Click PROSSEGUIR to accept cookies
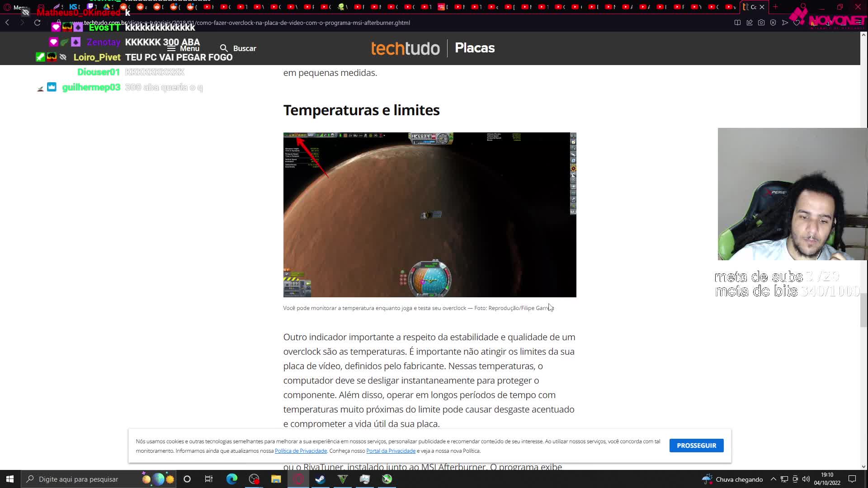 [696, 446]
